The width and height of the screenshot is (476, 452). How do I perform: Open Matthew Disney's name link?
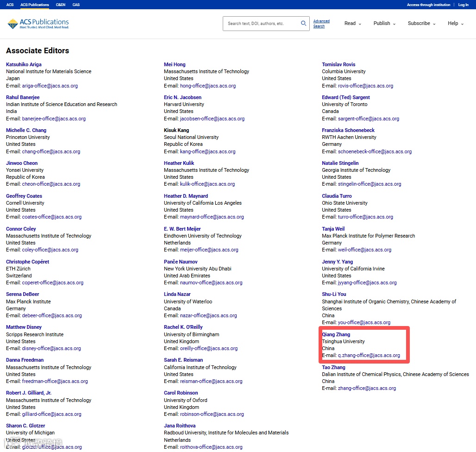pyautogui.click(x=24, y=327)
